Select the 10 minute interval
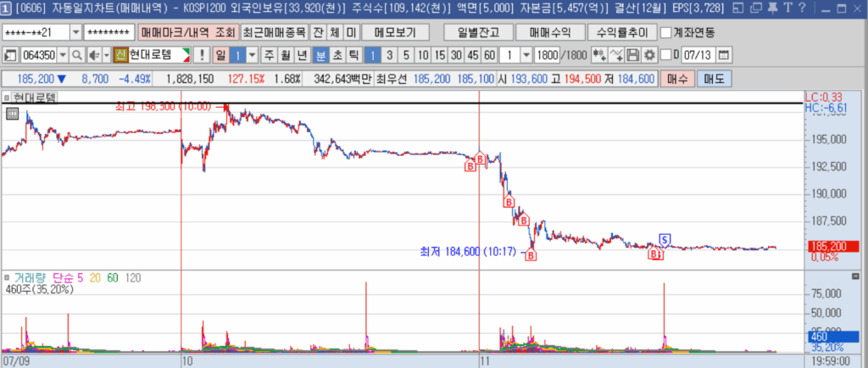 pos(423,55)
